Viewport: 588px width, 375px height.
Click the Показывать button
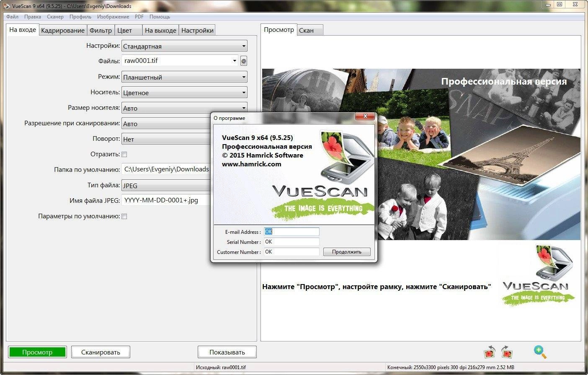(x=227, y=352)
